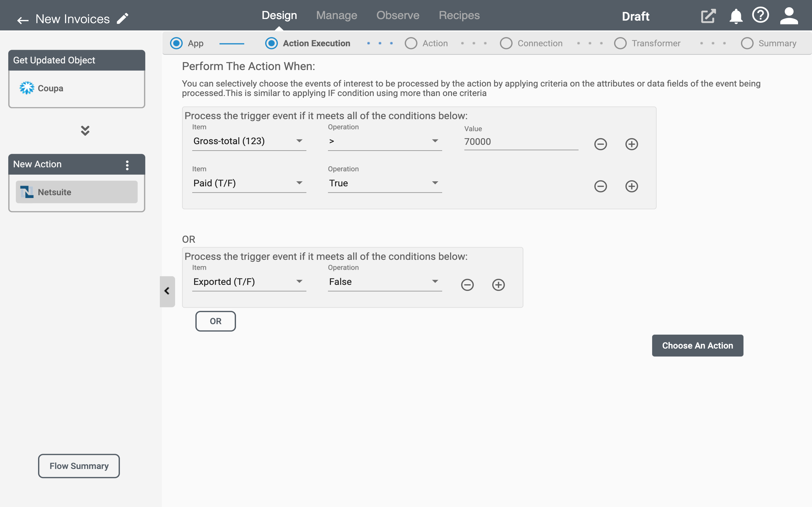Edit the Gross-total value input field
The width and height of the screenshot is (812, 507).
pyautogui.click(x=520, y=141)
